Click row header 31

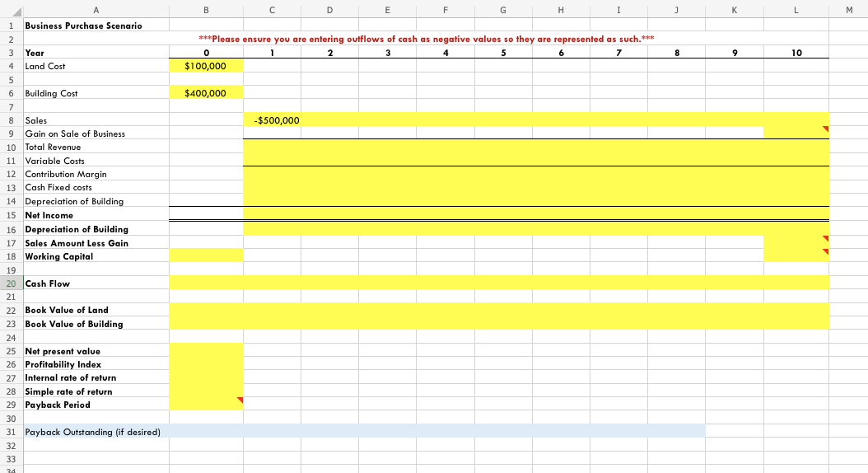[x=11, y=432]
